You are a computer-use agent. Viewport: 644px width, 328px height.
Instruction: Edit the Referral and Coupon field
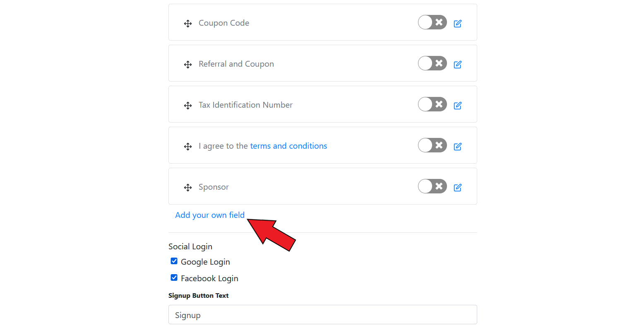(x=457, y=65)
